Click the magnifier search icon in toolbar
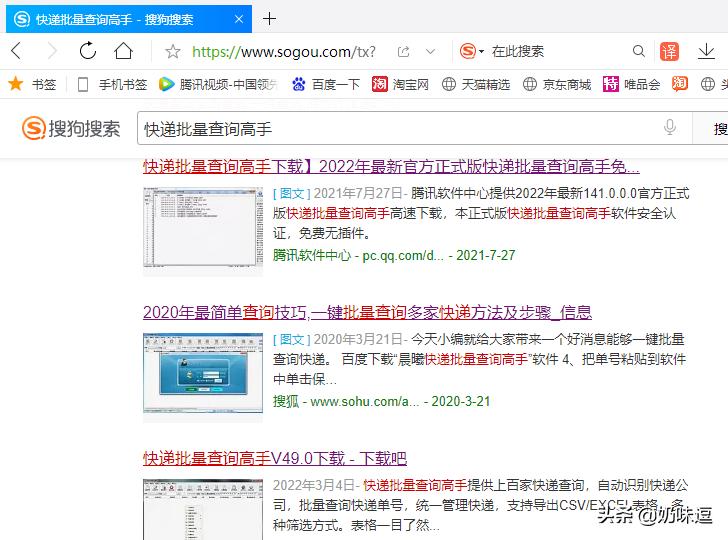728x540 pixels. coord(639,51)
